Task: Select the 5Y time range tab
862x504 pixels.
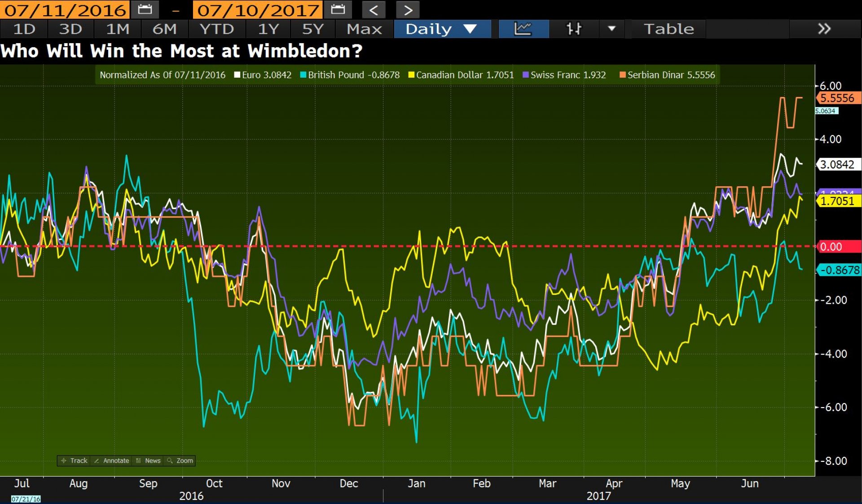Action: 313,29
